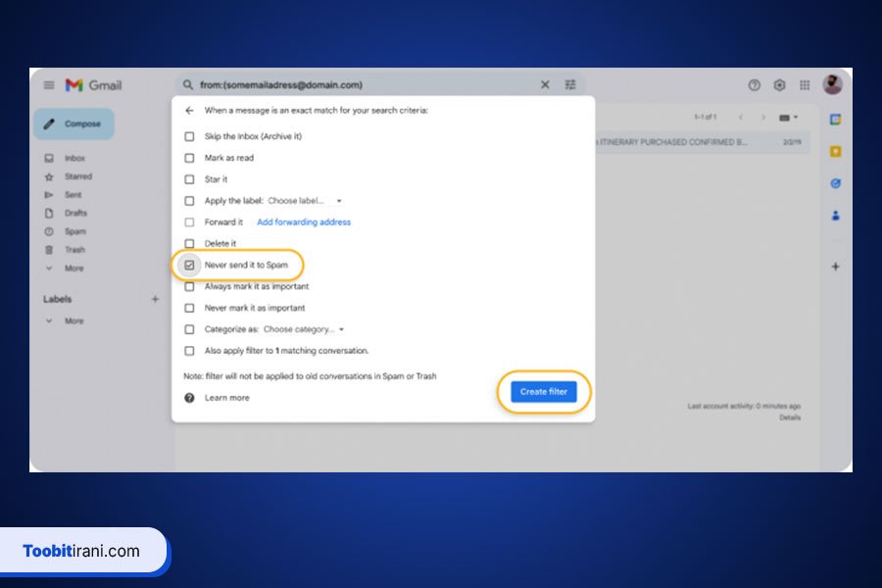Click the back arrow in filter dialog
This screenshot has width=882, height=588.
(189, 111)
